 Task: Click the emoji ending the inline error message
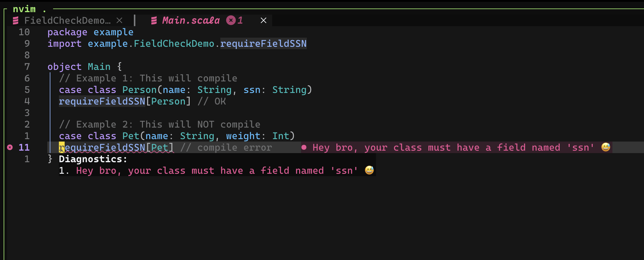605,147
